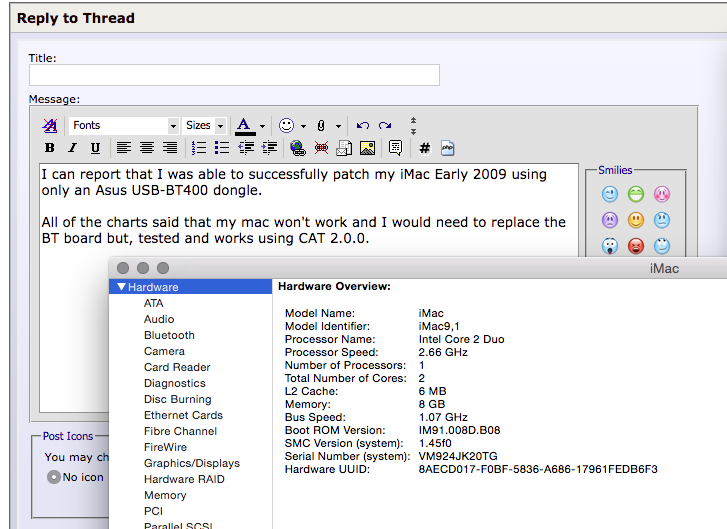Increase editor size with down arrows
Screen dimensions: 727x529
pos(413,132)
